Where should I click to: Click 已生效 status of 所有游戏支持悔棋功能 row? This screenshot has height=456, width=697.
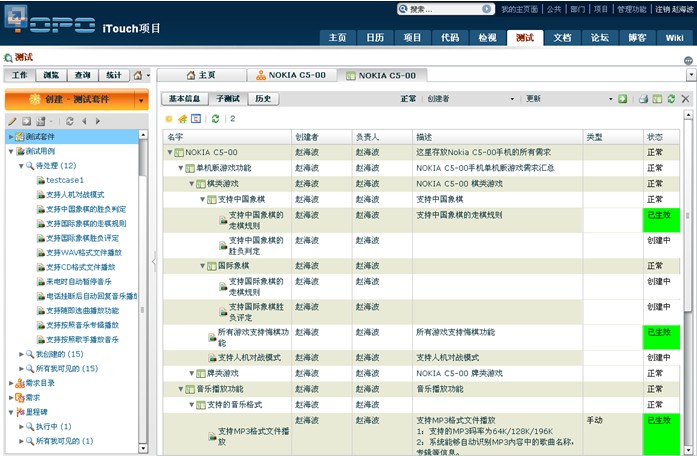[661, 337]
